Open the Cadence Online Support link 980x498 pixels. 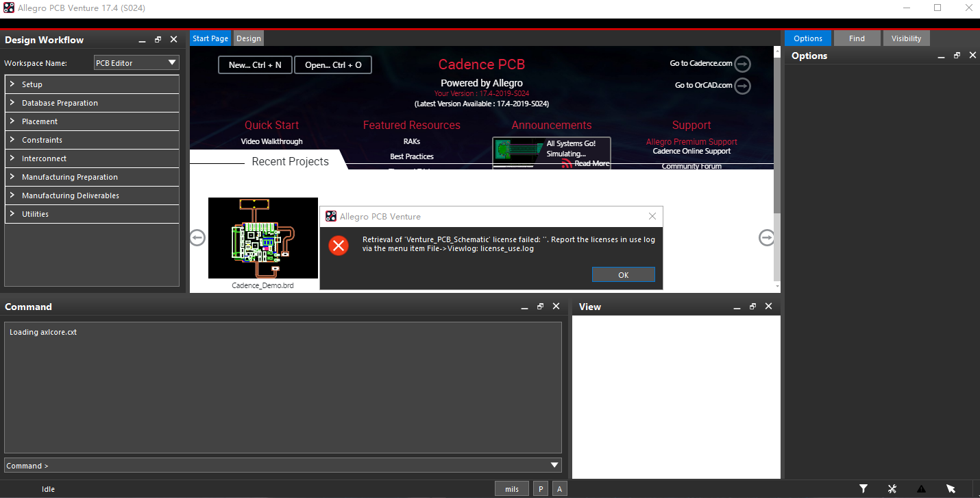pos(691,151)
